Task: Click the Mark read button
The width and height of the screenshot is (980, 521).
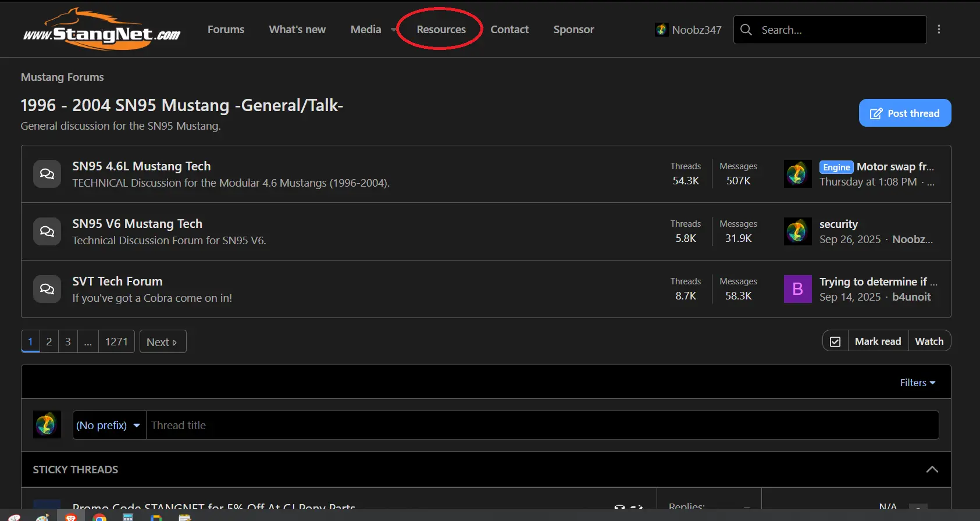Action: pyautogui.click(x=878, y=341)
